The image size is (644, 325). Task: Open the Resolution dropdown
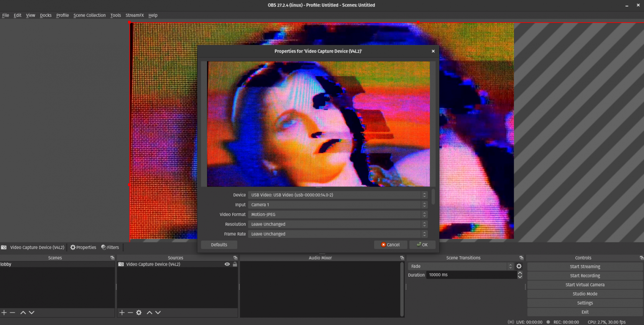pyautogui.click(x=338, y=224)
